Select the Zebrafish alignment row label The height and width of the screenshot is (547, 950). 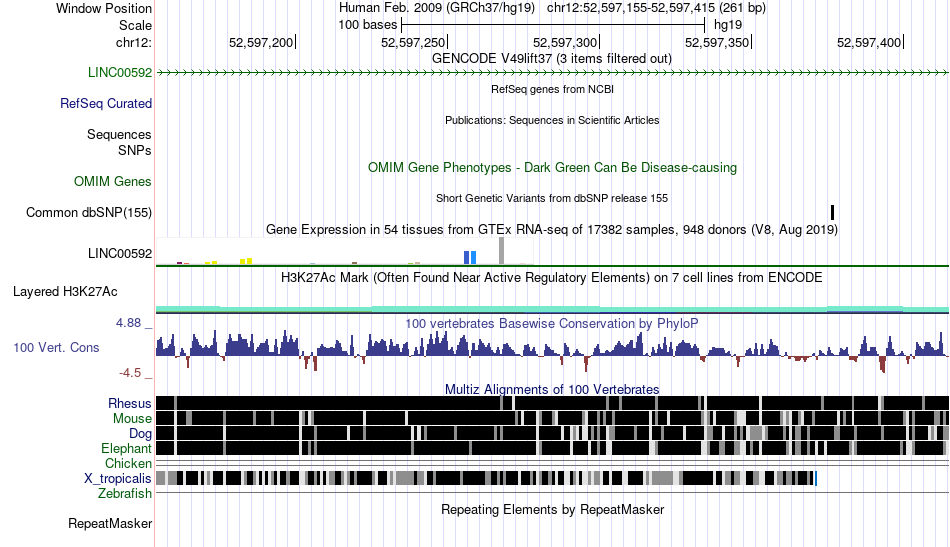click(125, 494)
